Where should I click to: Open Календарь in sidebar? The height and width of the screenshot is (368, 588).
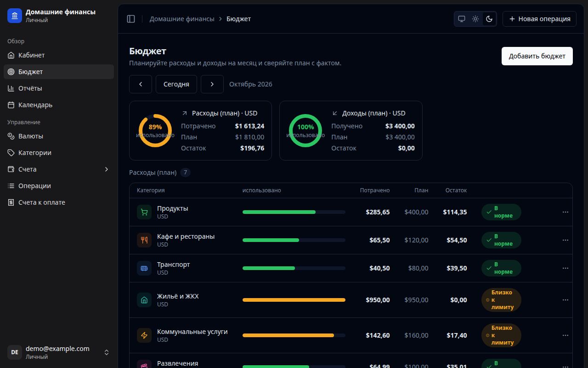[59, 105]
